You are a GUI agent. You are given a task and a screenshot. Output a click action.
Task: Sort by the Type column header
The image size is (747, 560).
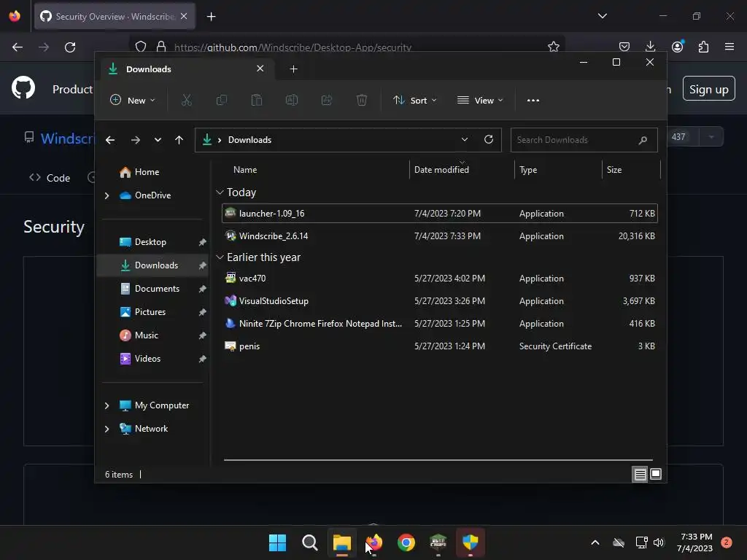tap(528, 170)
